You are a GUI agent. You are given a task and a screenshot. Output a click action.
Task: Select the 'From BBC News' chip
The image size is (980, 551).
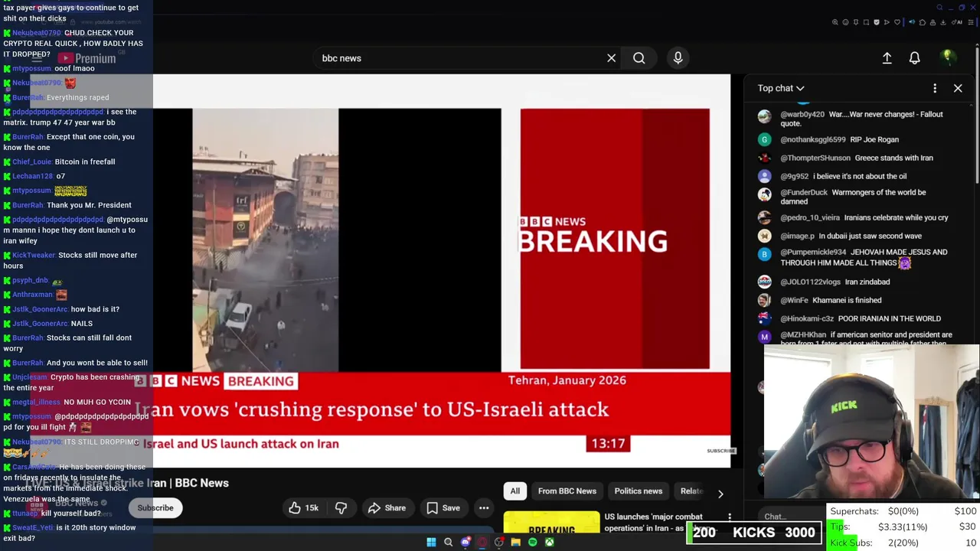tap(567, 491)
